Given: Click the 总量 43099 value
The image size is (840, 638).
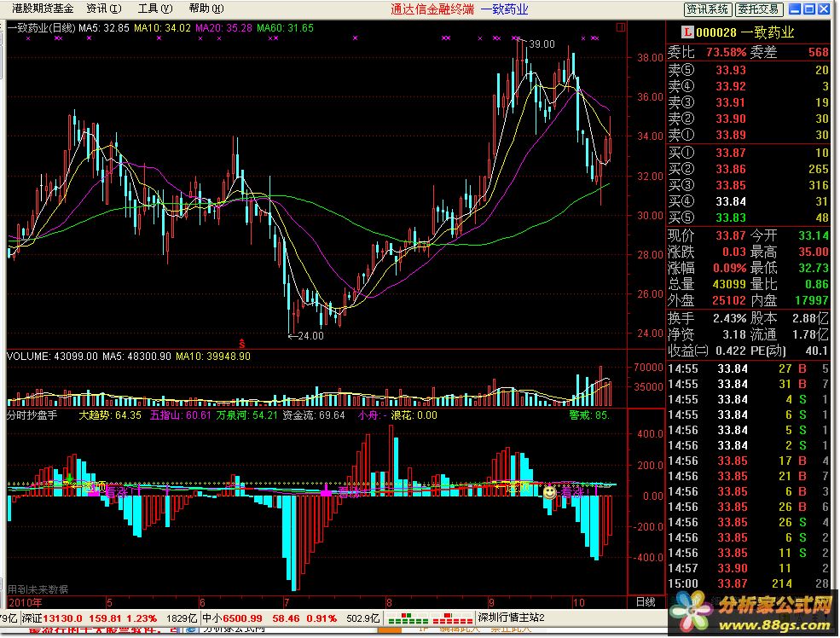Looking at the screenshot, I should click(729, 284).
